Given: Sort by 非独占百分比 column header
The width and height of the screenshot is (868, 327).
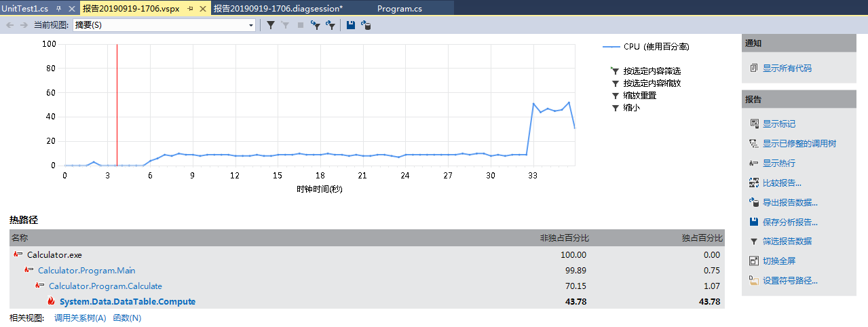Looking at the screenshot, I should coord(564,238).
